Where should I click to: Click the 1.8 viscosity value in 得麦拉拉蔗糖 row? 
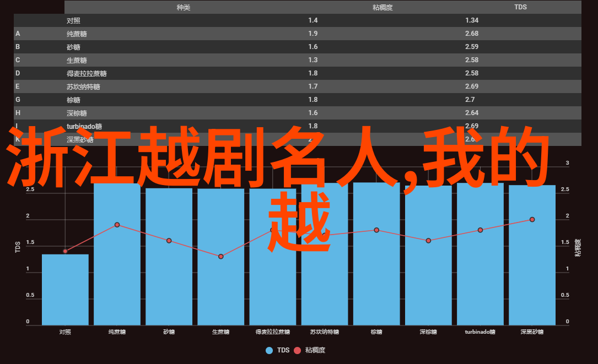tap(313, 73)
